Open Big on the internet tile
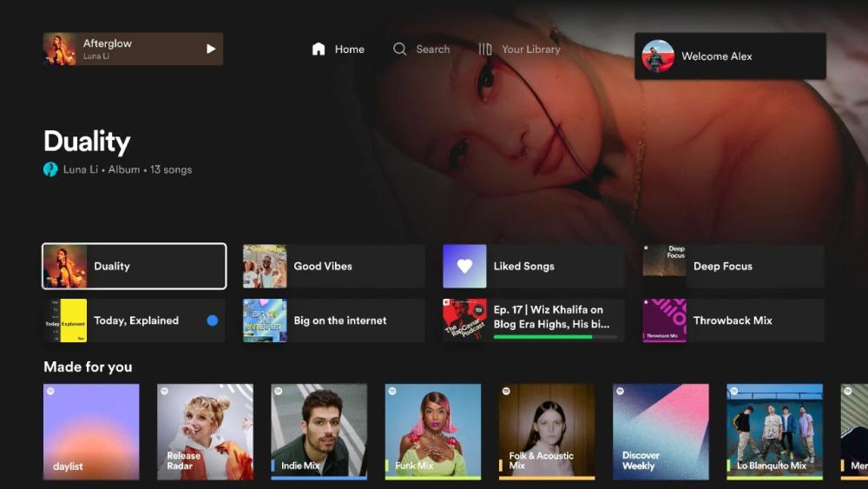The image size is (868, 489). click(x=333, y=320)
